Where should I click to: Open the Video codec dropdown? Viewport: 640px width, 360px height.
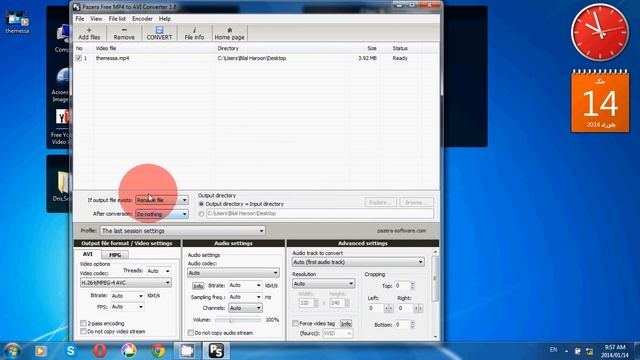point(126,282)
